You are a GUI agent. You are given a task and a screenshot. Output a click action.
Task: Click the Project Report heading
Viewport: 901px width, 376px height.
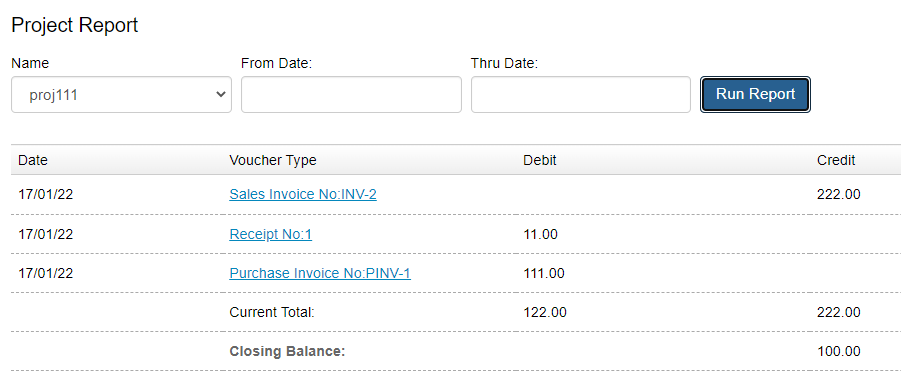75,25
